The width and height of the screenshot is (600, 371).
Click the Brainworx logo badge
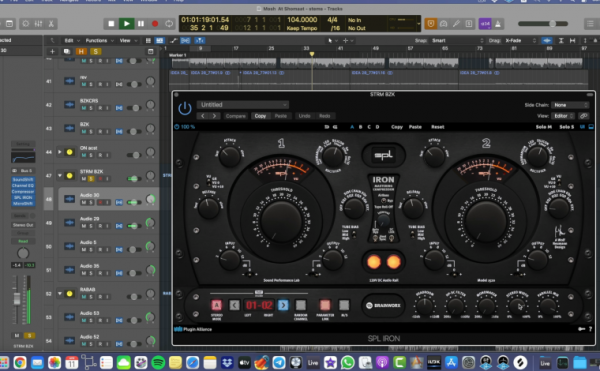click(383, 305)
